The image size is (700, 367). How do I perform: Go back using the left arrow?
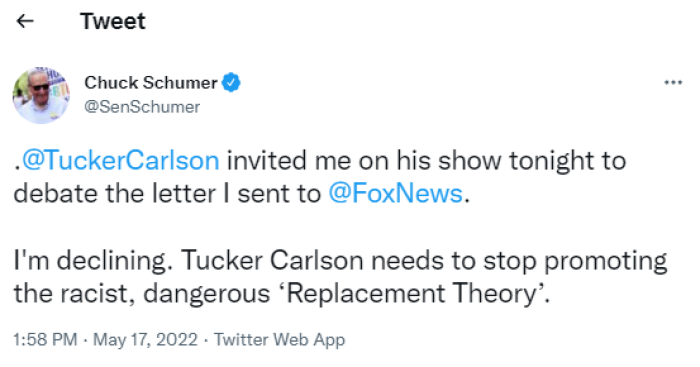25,21
